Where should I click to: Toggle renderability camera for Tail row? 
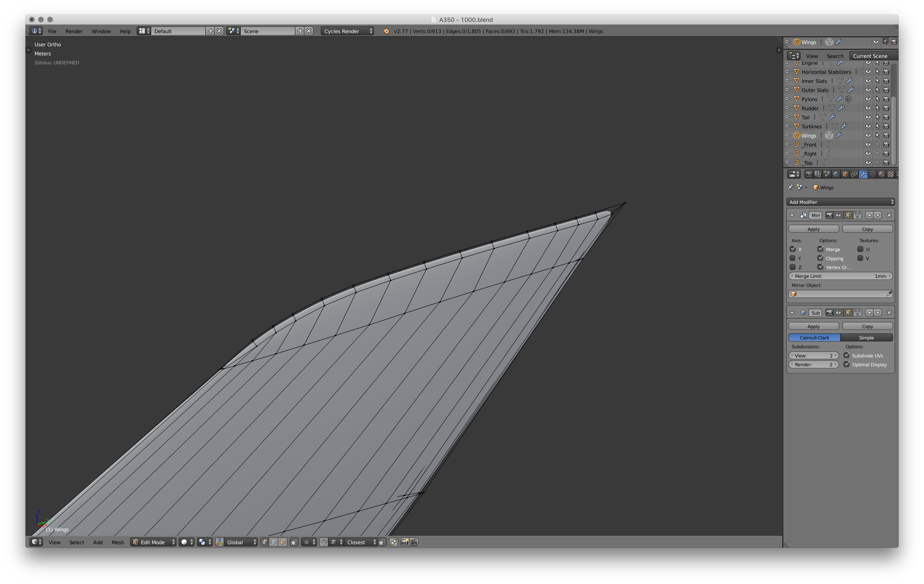(886, 117)
